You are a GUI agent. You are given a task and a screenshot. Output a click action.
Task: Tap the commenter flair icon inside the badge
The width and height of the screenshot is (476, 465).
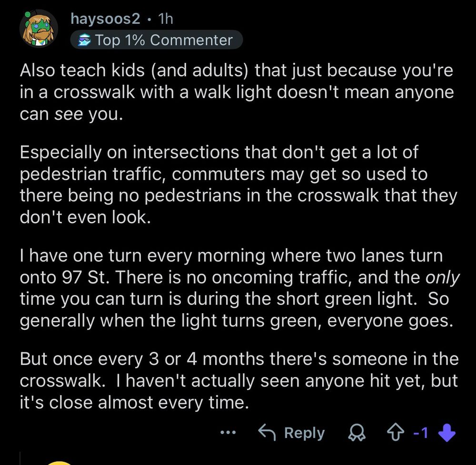point(84,40)
